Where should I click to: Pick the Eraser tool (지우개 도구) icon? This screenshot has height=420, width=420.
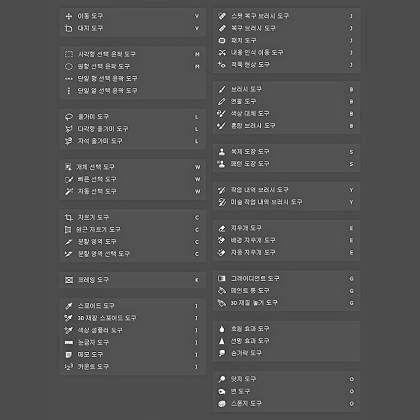tap(222, 228)
